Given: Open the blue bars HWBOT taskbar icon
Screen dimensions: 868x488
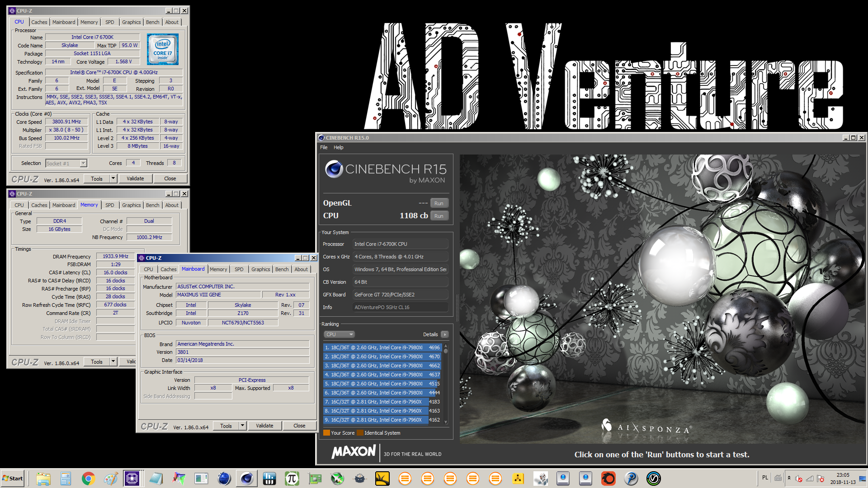Looking at the screenshot, I should [269, 479].
